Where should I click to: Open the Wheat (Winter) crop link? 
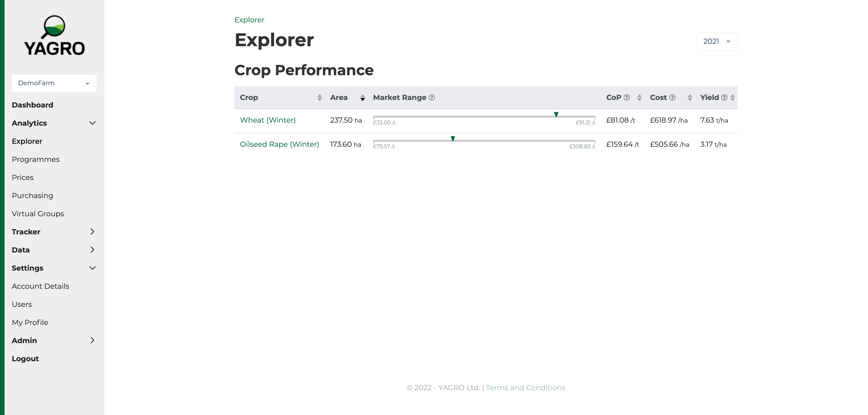tap(267, 120)
